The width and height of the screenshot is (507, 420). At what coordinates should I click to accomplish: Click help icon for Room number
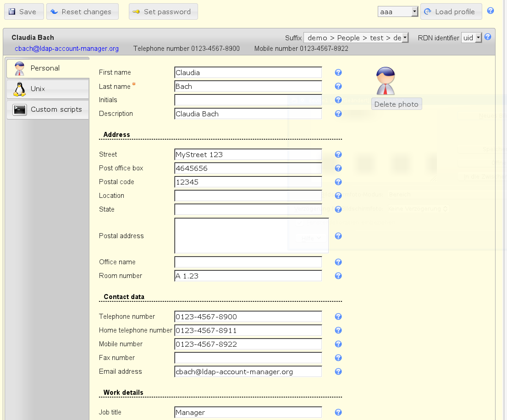coord(338,276)
